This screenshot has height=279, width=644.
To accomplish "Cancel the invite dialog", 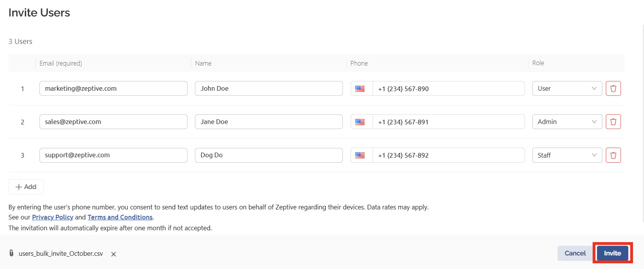I will pyautogui.click(x=575, y=253).
